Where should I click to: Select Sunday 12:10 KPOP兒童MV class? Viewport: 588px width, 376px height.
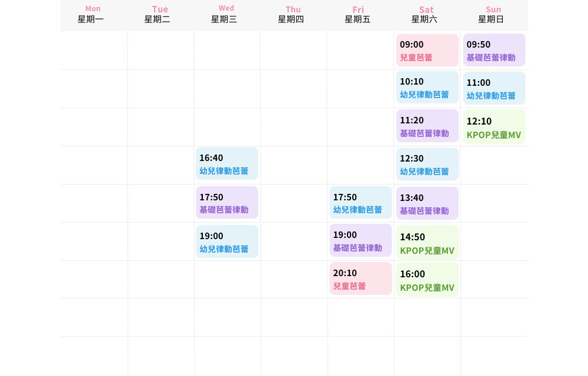point(494,127)
